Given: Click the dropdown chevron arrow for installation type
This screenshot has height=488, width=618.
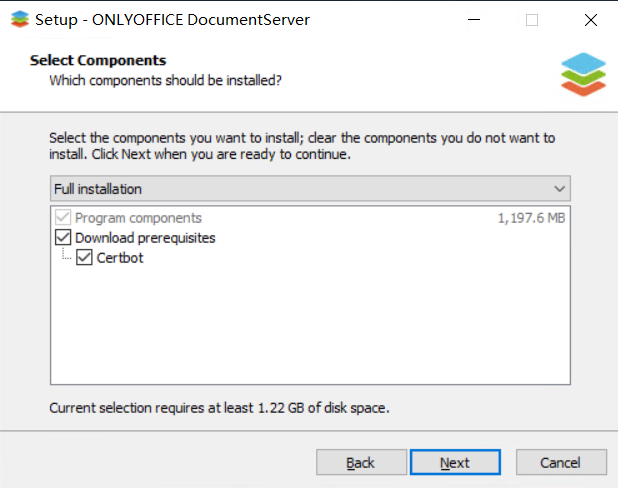Looking at the screenshot, I should tap(559, 189).
